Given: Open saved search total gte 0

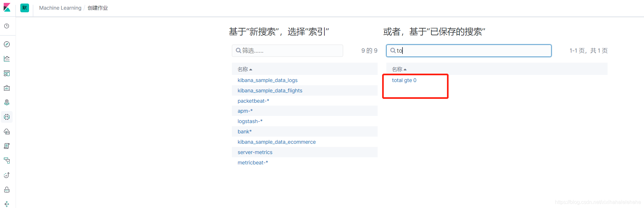Looking at the screenshot, I should (x=404, y=80).
